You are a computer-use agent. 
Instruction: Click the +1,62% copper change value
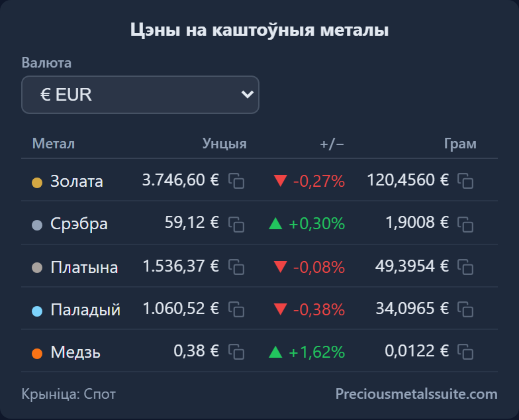[316, 352]
